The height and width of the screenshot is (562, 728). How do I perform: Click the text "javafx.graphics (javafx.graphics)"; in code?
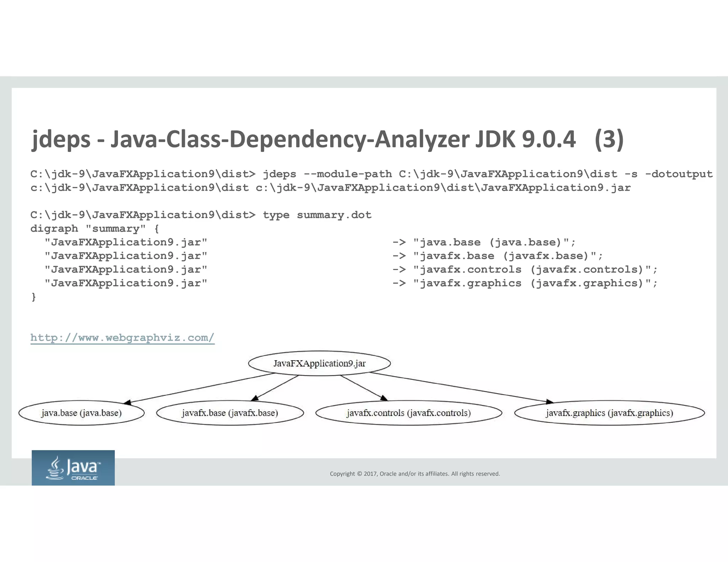(x=535, y=283)
